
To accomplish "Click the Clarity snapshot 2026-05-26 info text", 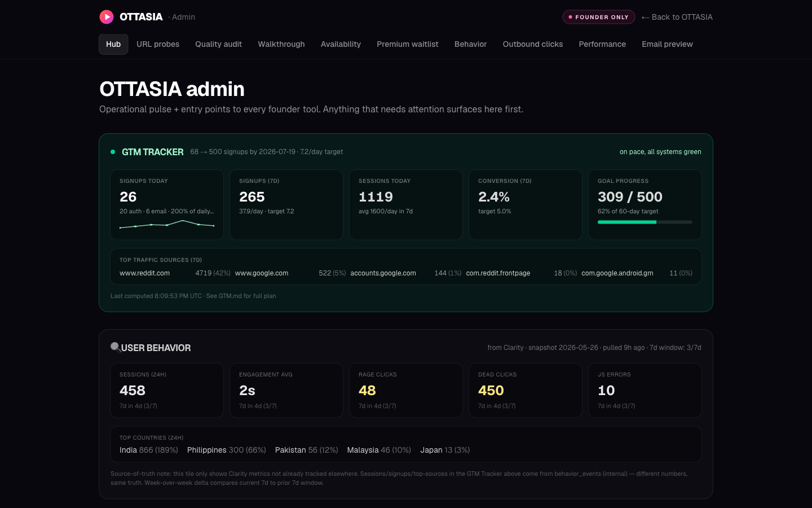I will click(594, 348).
